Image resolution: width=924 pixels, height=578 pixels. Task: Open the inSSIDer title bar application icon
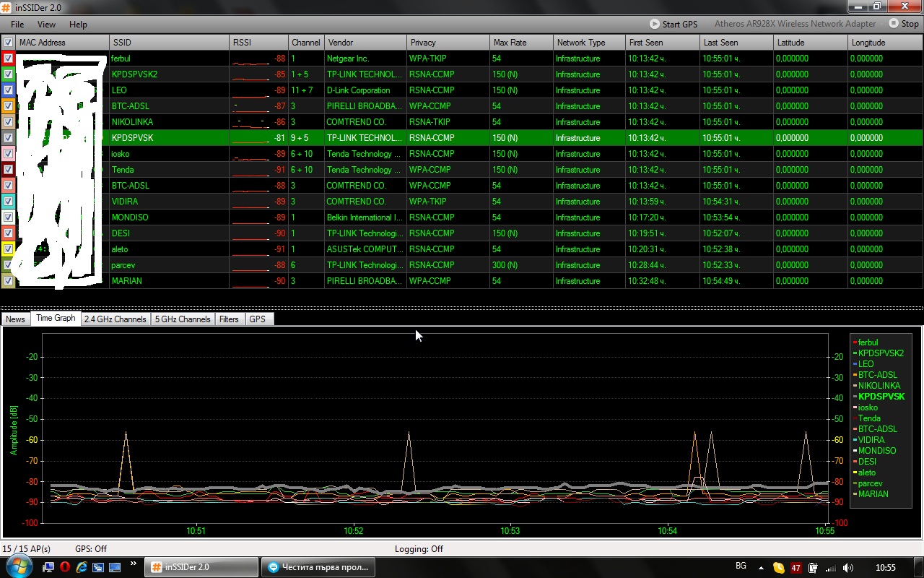coord(7,7)
